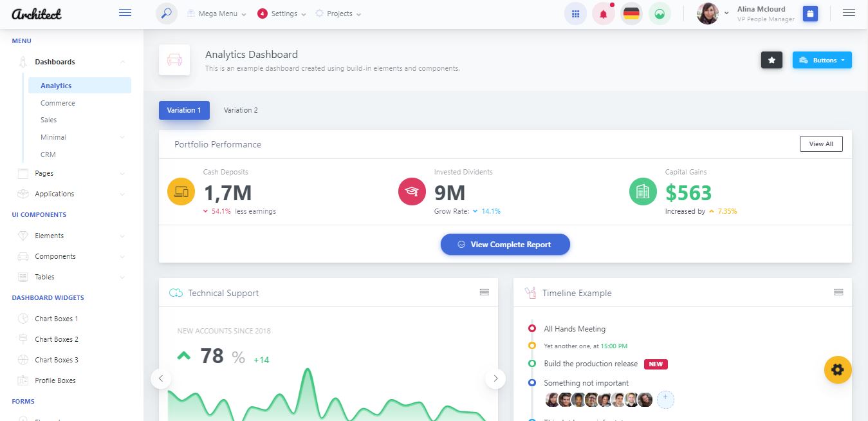Open the Settings dropdown menu
The image size is (868, 421).
point(282,14)
